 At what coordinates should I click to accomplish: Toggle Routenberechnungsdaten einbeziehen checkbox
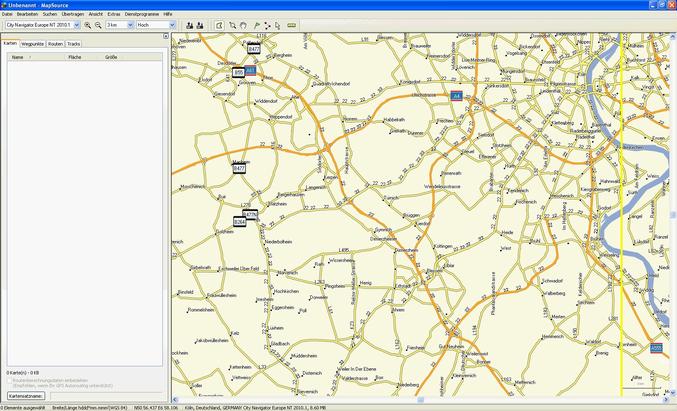click(10, 380)
